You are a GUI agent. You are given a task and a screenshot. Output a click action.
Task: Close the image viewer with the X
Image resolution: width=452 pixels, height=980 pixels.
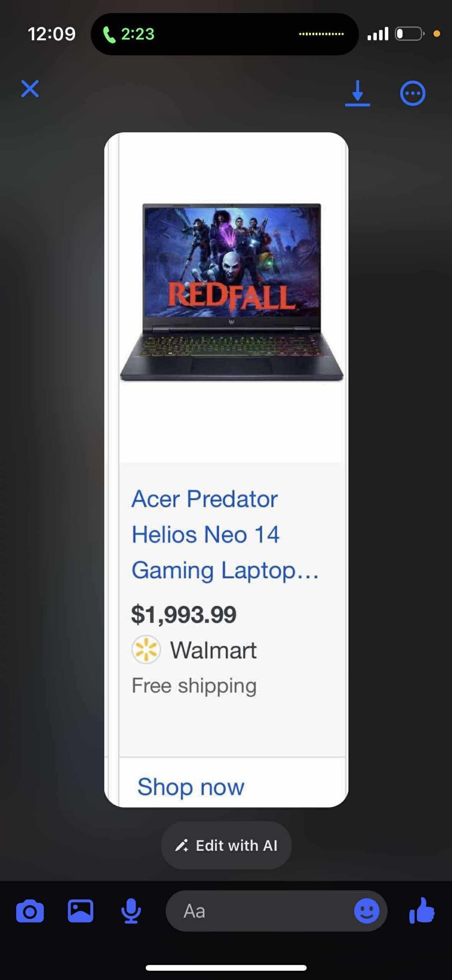click(30, 89)
